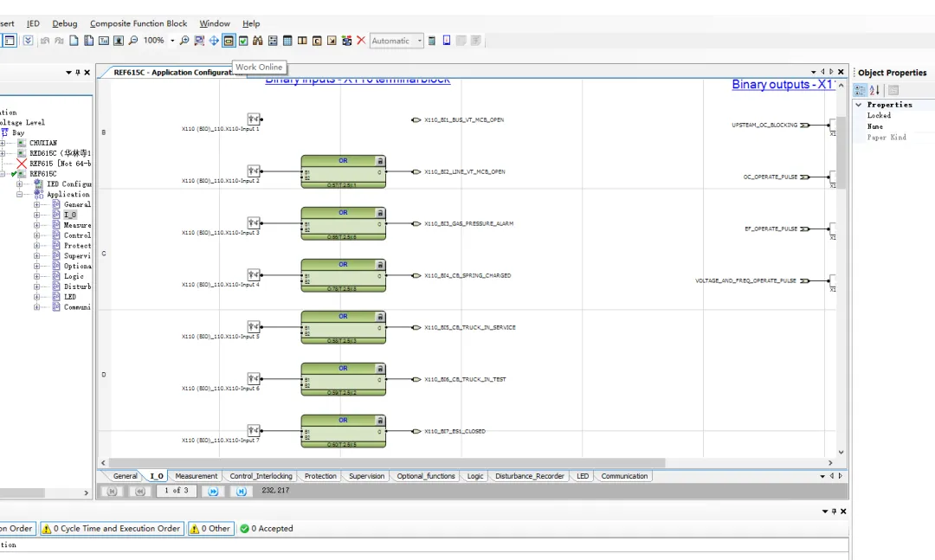Select the I_O item in project tree
Screen dimensions: 935x560
pos(70,215)
